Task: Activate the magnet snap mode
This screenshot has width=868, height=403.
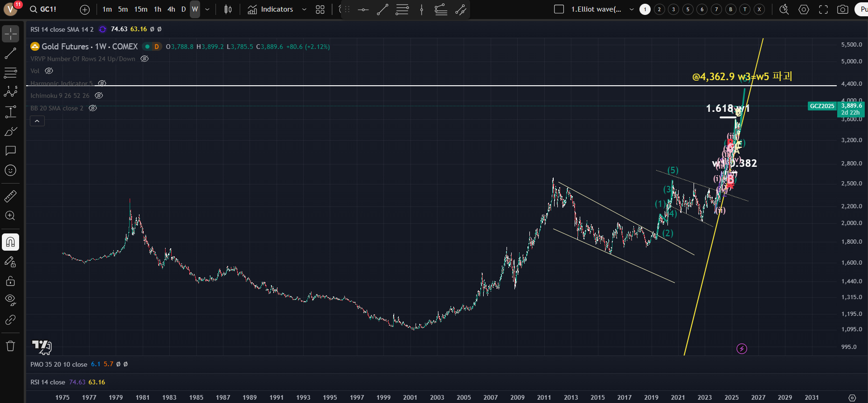Action: coord(10,242)
